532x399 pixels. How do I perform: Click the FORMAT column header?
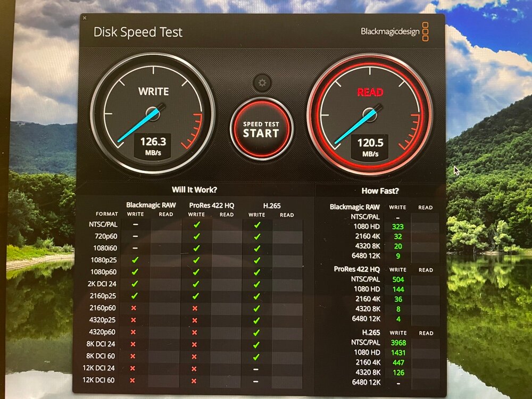tap(107, 214)
